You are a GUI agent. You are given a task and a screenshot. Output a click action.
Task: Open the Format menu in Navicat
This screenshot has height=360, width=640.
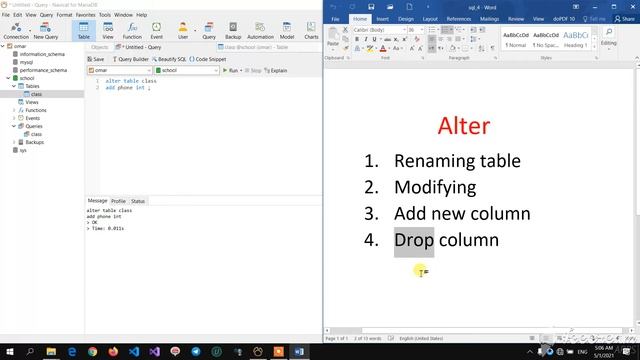tap(64, 15)
